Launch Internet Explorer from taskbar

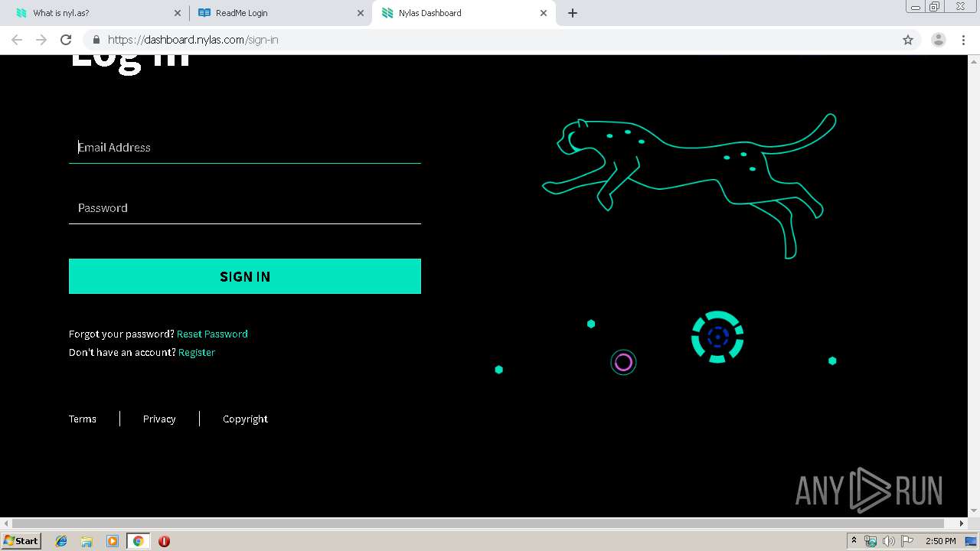click(61, 541)
